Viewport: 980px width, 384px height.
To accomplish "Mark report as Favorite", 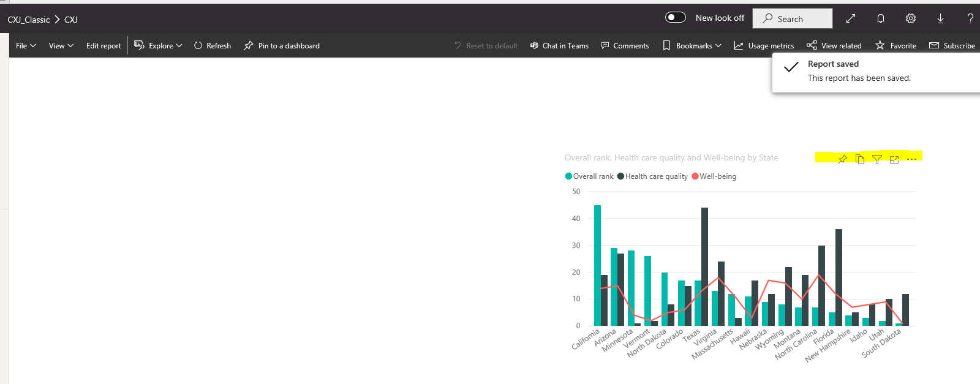I will (895, 46).
